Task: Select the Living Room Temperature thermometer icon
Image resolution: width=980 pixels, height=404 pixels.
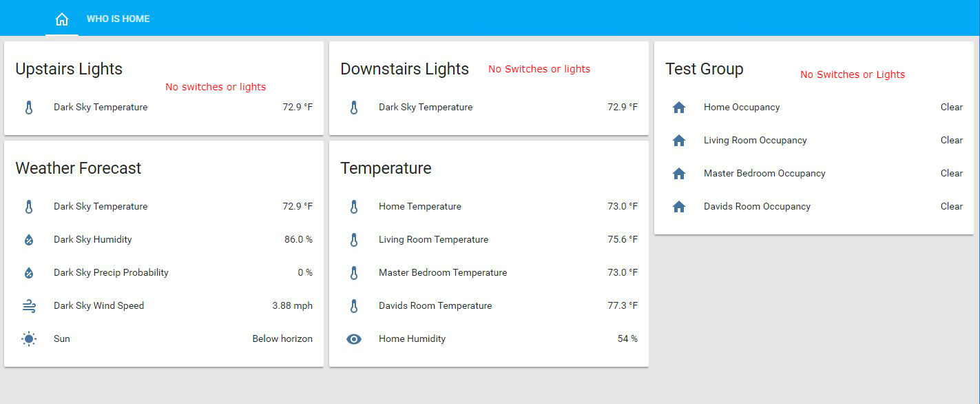Action: click(353, 239)
